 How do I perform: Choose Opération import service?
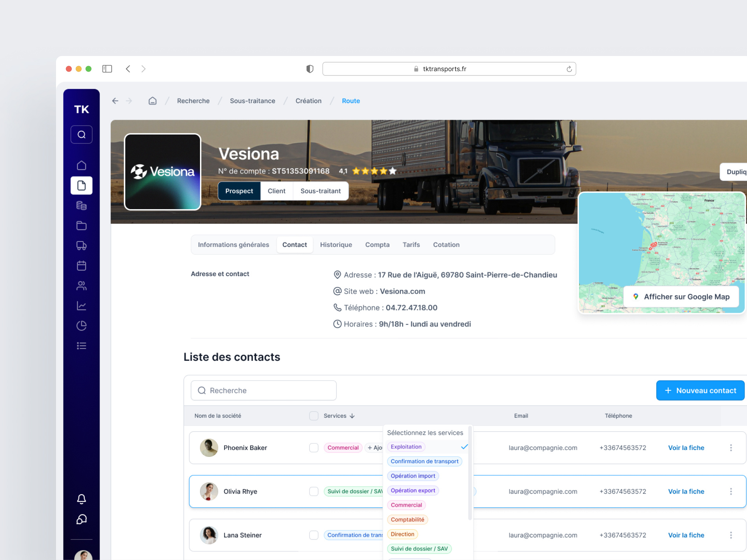click(413, 476)
